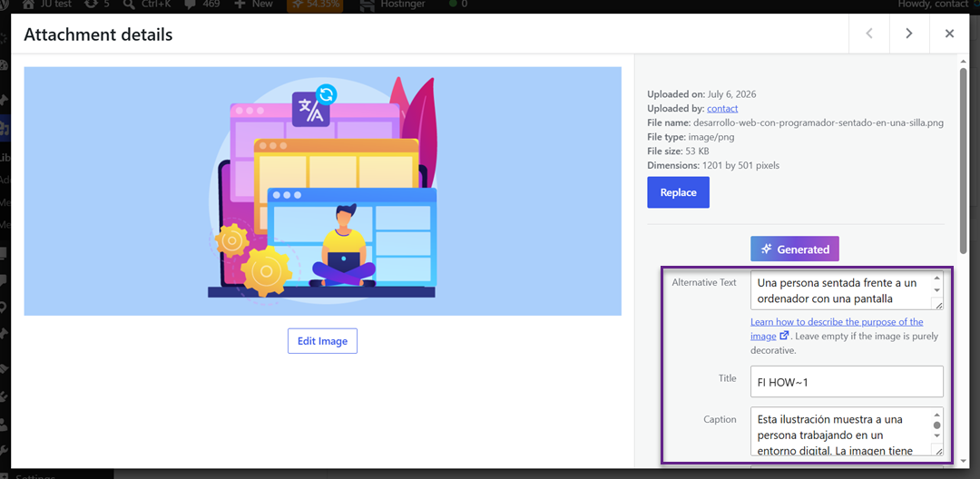Click the Caption scroll-down arrow
This screenshot has height=479, width=980.
point(936,435)
